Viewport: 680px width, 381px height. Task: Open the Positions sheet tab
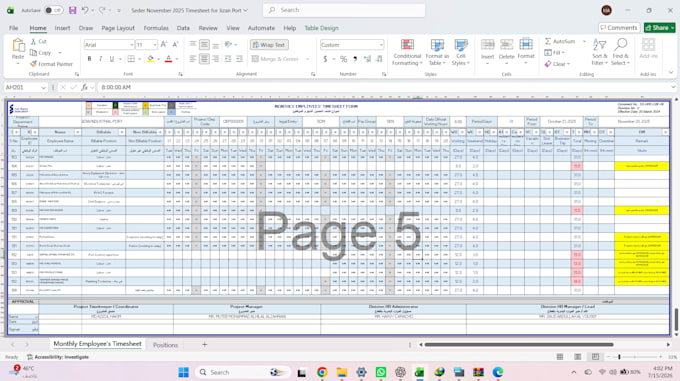(165, 345)
